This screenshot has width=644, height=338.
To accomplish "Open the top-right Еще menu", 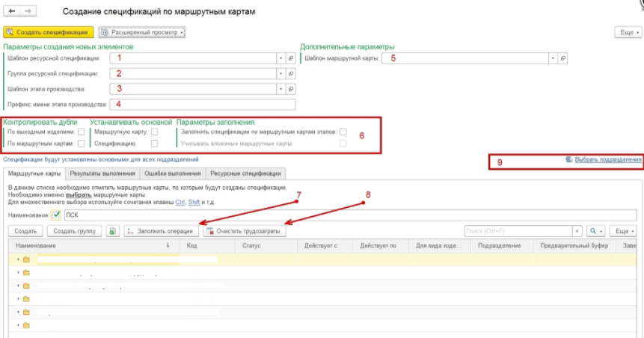I will click(x=628, y=32).
